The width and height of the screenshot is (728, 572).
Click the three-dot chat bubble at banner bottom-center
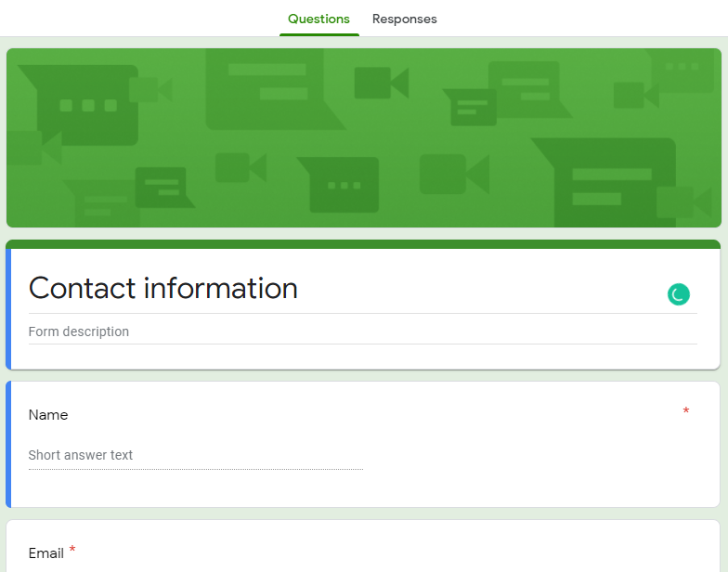342,184
